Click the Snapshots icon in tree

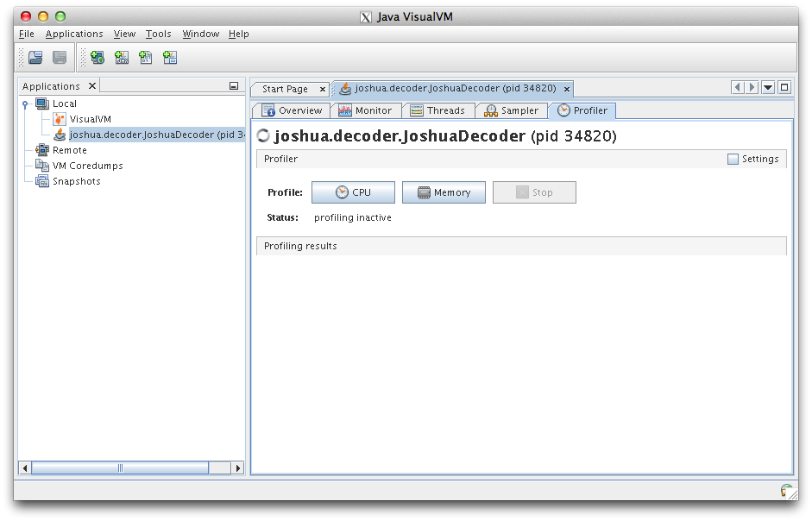point(42,181)
